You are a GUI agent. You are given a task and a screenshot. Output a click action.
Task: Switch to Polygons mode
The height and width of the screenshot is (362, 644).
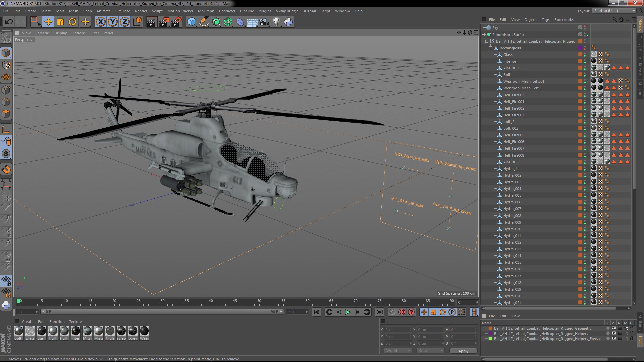point(6,114)
